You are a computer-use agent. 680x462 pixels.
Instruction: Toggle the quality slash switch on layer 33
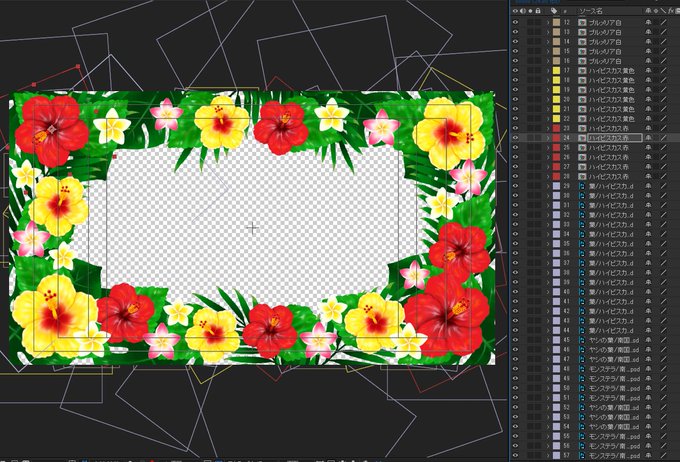[x=664, y=224]
